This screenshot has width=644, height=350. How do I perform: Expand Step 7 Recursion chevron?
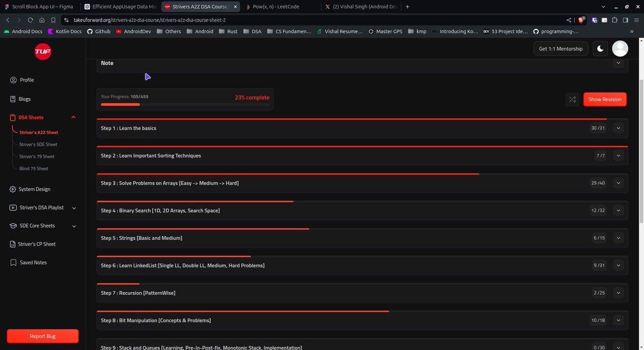[x=619, y=293]
